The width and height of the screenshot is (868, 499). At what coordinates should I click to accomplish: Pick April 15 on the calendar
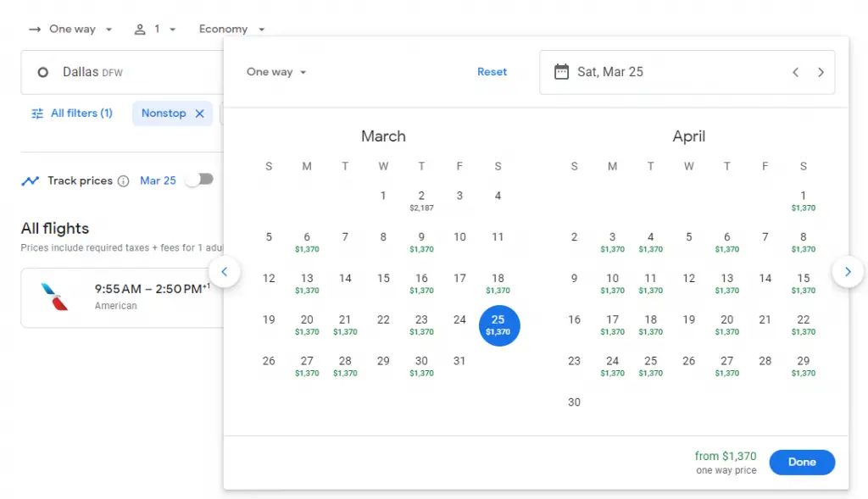(x=803, y=282)
